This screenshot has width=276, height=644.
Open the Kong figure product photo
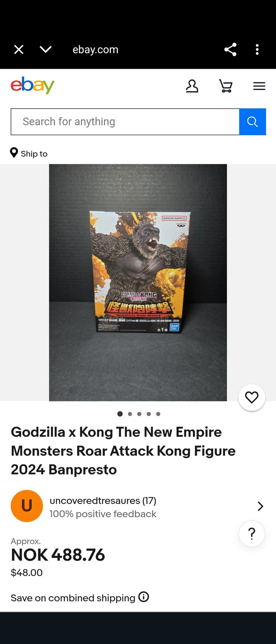tap(138, 283)
